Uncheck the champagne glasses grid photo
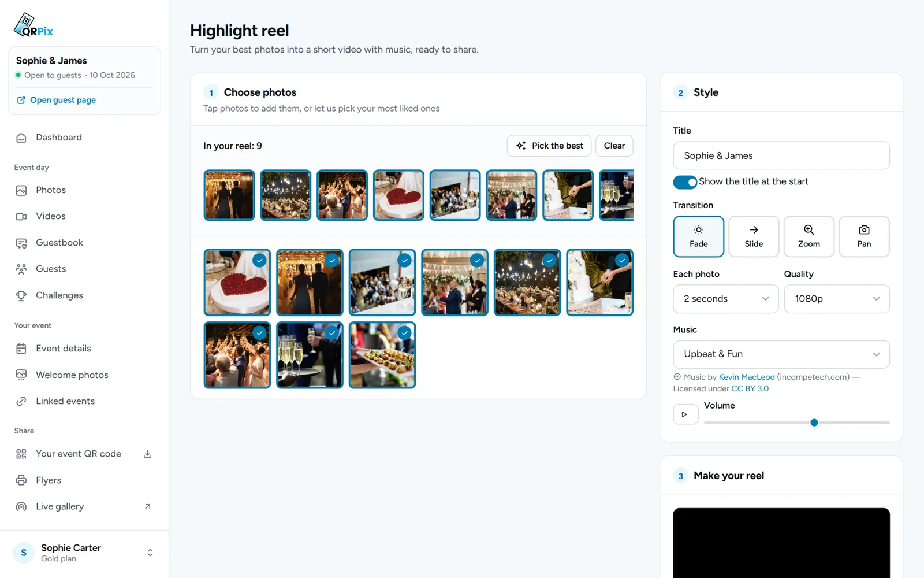Viewport: 924px width, 578px height. click(x=310, y=355)
